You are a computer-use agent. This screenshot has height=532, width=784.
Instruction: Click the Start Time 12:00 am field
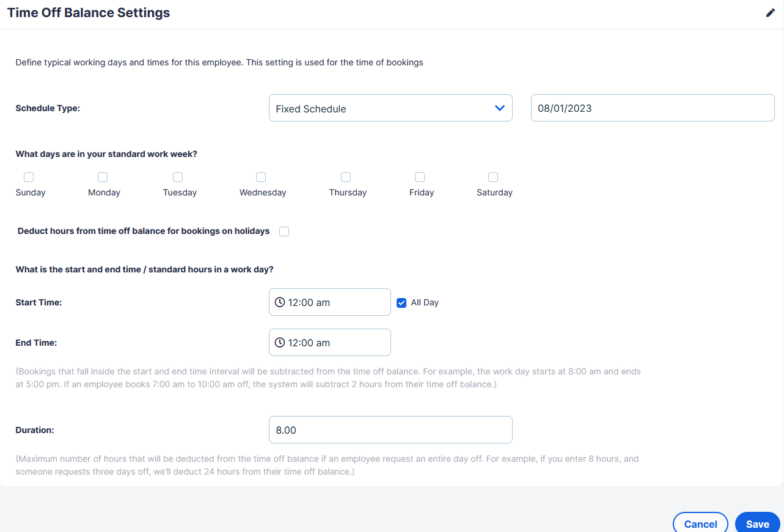click(330, 302)
